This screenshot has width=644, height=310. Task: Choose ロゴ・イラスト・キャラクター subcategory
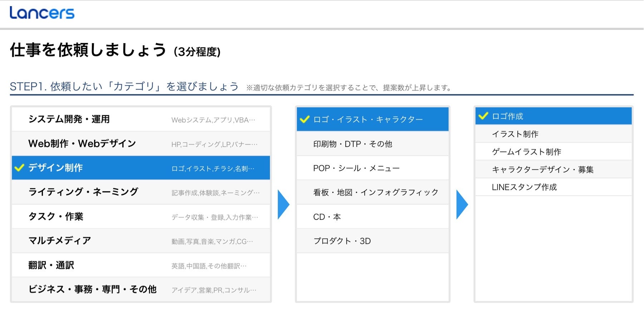coord(373,119)
